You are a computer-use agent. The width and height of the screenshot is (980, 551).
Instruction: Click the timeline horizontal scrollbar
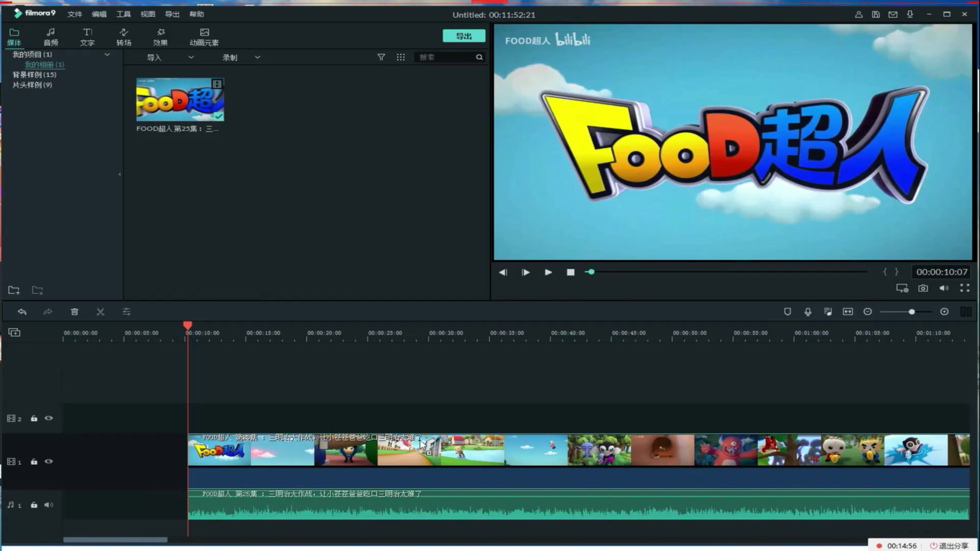[x=115, y=540]
